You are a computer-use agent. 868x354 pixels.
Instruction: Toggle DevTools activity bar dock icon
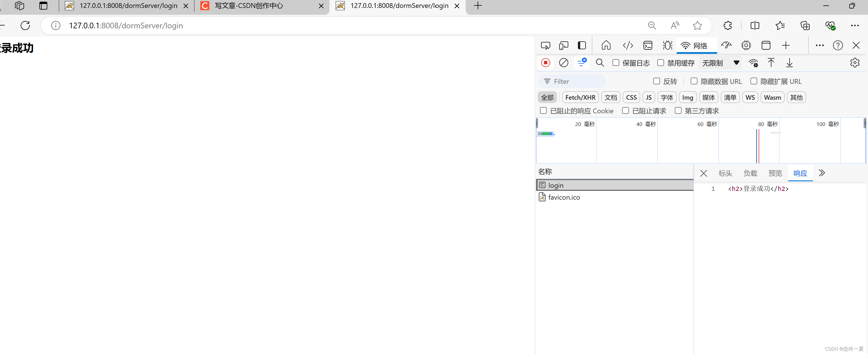pyautogui.click(x=582, y=46)
